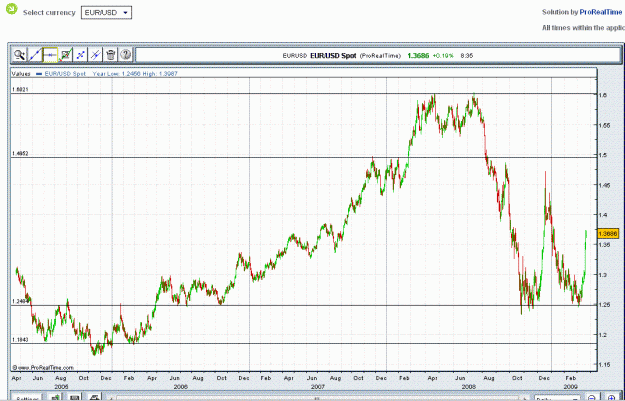625x401 pixels.
Task: Click the chart icon with the green line
Action: 65,55
